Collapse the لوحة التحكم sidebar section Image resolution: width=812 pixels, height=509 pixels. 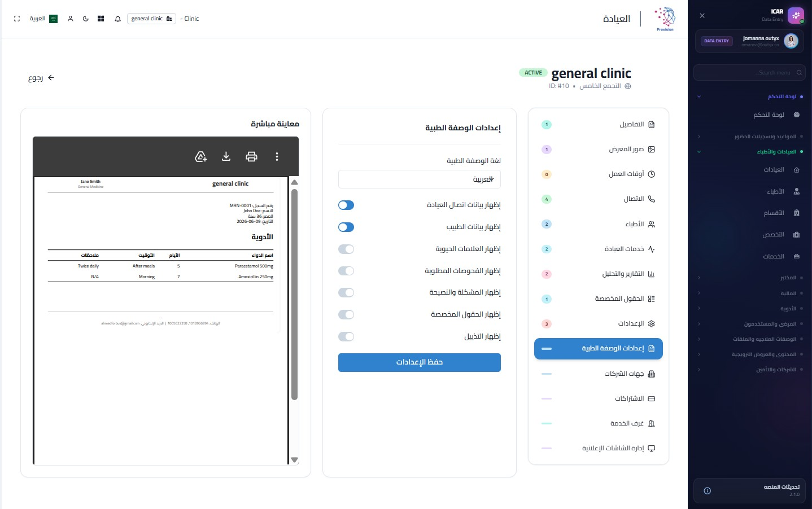[750, 96]
